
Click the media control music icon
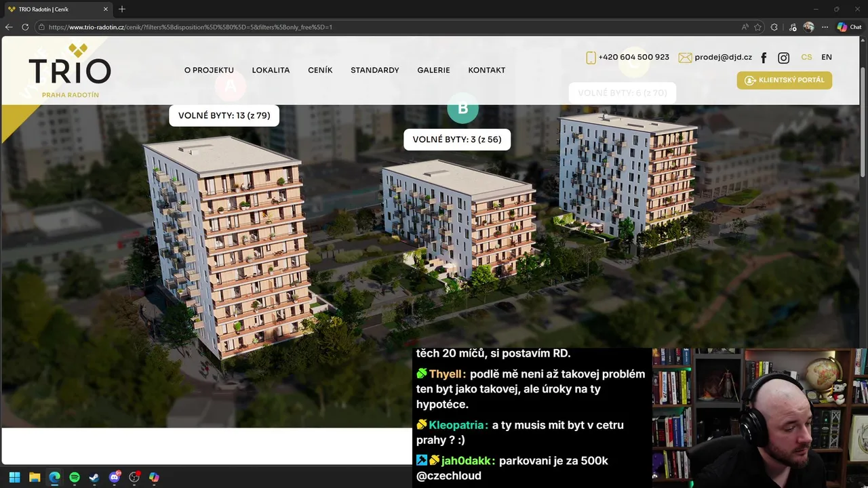point(793,27)
